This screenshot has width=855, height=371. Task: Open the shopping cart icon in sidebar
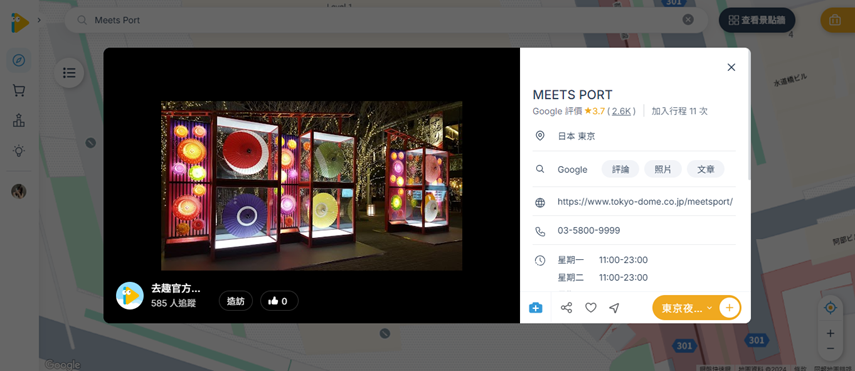tap(19, 91)
